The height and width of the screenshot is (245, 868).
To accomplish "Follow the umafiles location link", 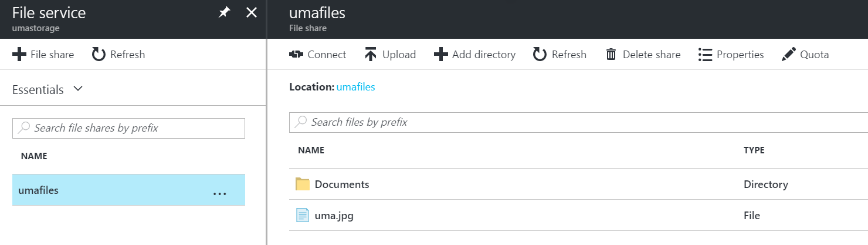I will pos(356,87).
